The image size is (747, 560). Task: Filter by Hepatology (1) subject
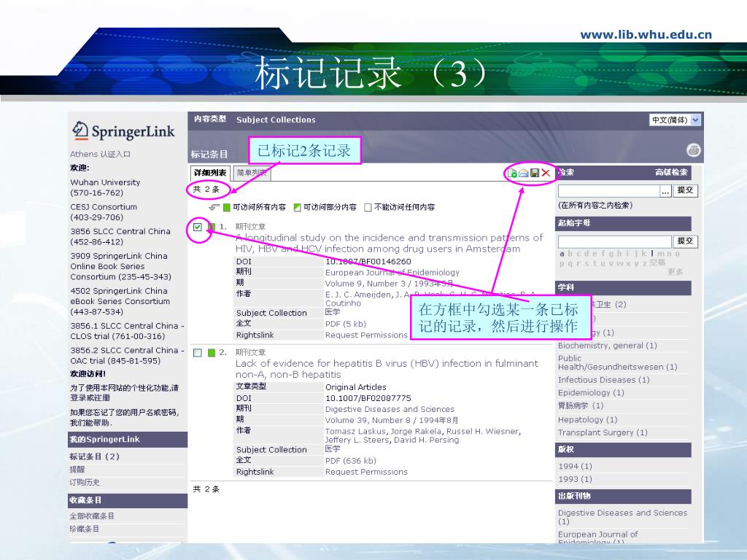click(587, 419)
